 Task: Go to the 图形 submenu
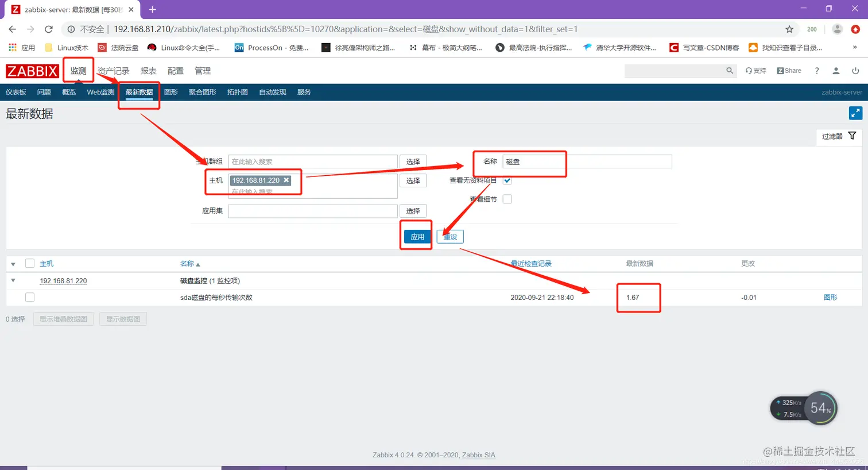[170, 92]
